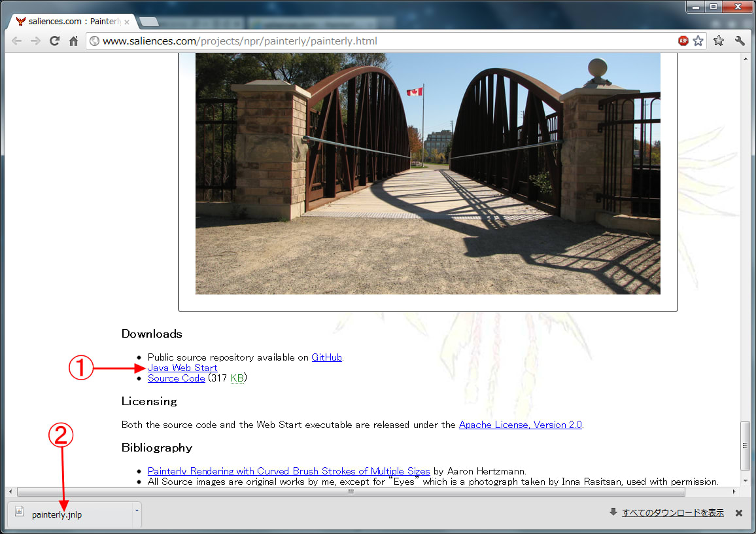Click the Java Web Start link
Screen dimensions: 756x534
click(182, 368)
